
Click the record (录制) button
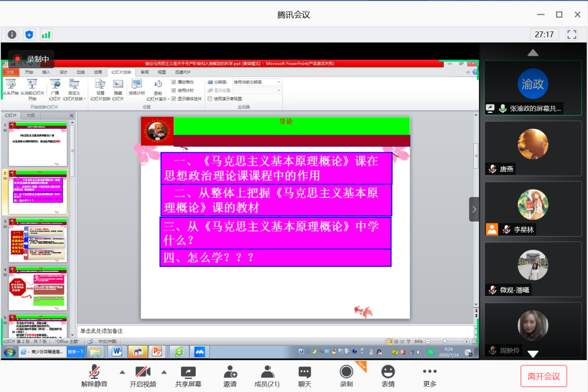click(346, 376)
